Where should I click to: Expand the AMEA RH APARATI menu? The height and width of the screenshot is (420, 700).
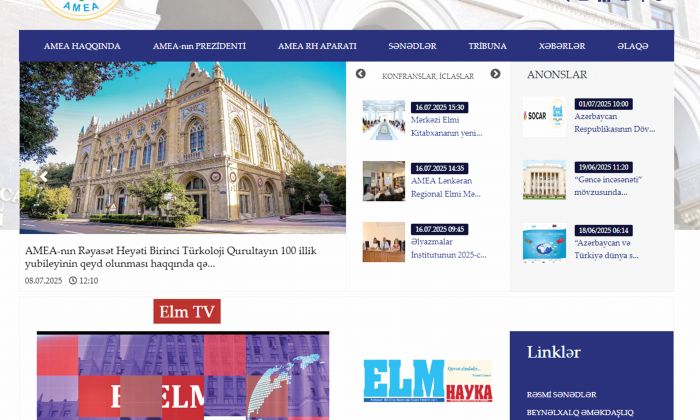coord(318,46)
